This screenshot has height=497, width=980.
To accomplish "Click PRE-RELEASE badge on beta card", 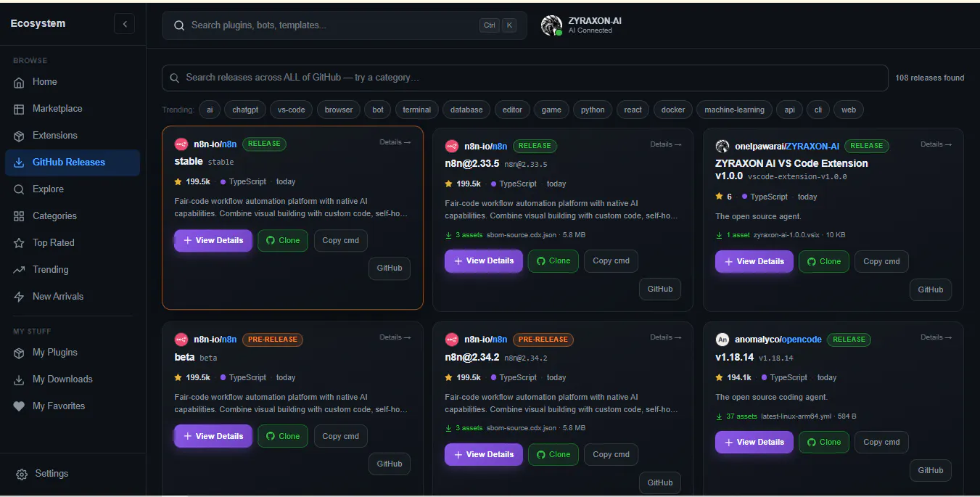I will tap(273, 339).
